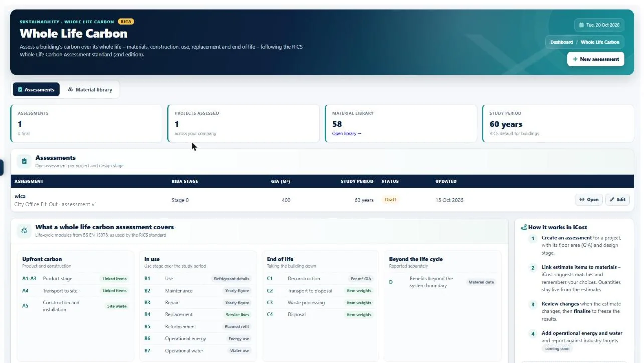
Task: Click the Energy use badge for B6
Action: coord(239,339)
